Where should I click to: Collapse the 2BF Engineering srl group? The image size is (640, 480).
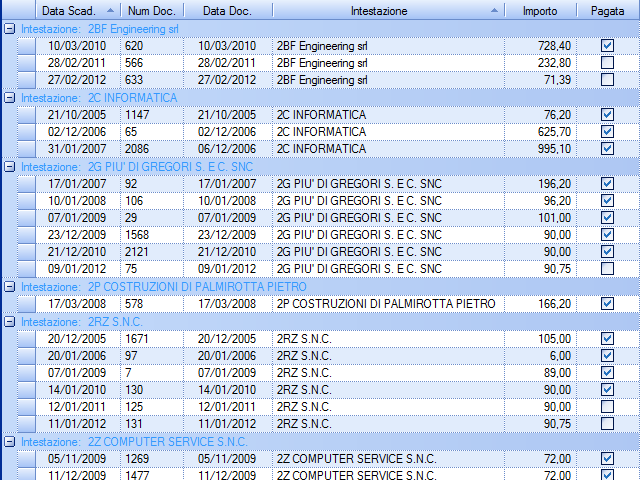(9, 29)
